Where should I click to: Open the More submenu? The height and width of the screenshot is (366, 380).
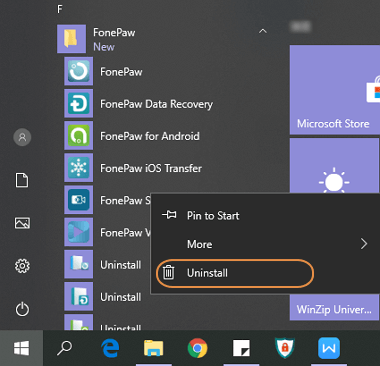[265, 244]
